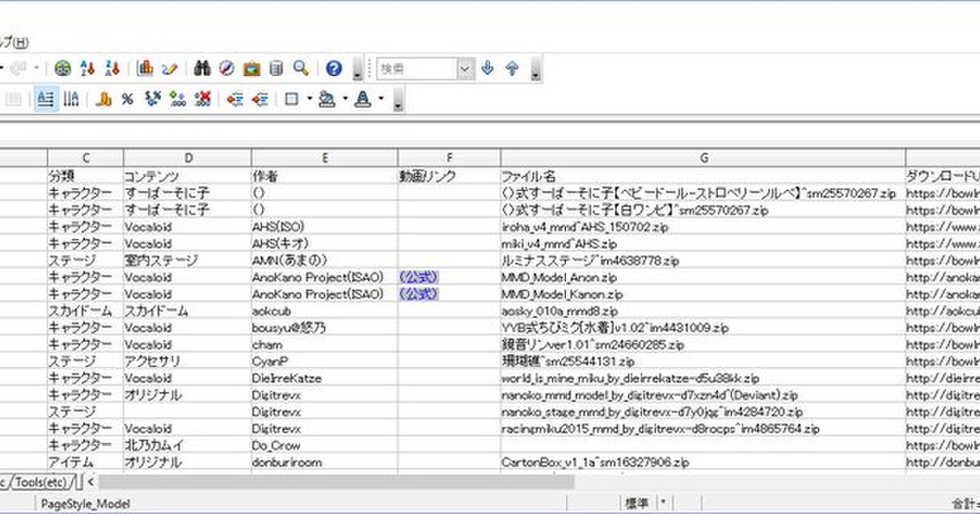Find previous with the up arrow

pos(512,69)
